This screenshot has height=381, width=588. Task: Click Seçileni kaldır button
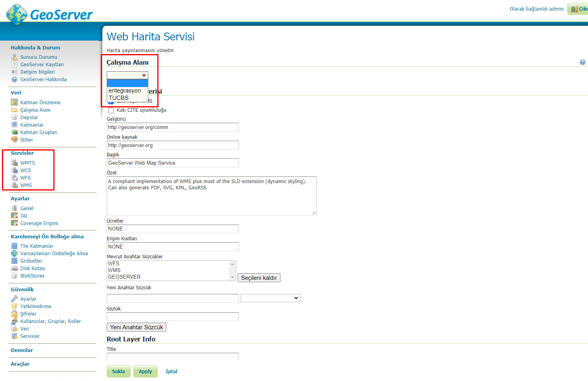pyautogui.click(x=259, y=278)
